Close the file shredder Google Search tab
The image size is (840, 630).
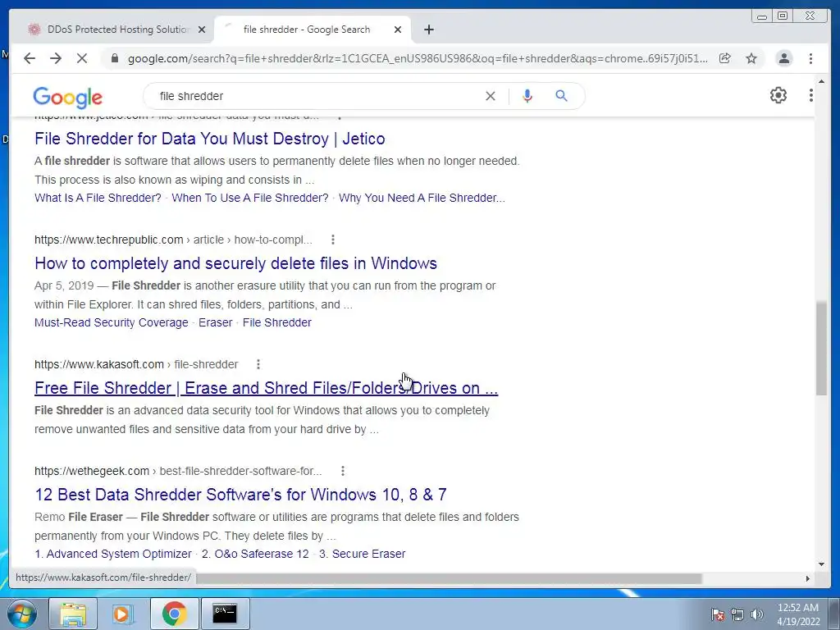(x=398, y=30)
